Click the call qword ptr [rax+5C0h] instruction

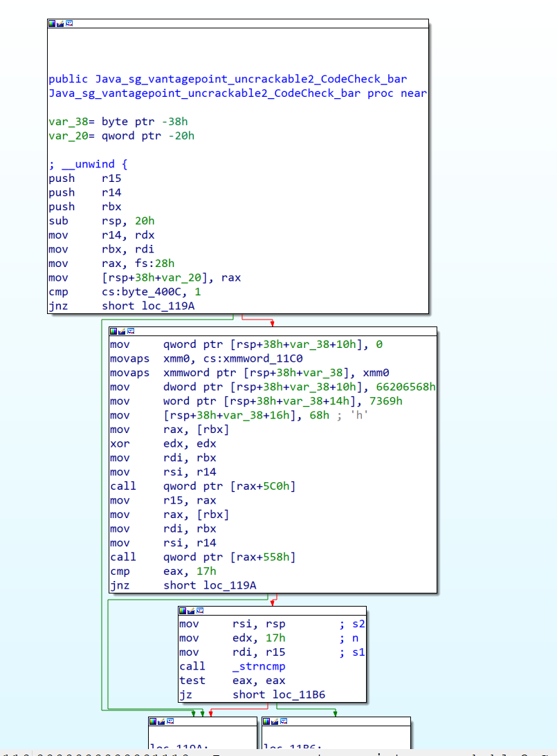202,486
